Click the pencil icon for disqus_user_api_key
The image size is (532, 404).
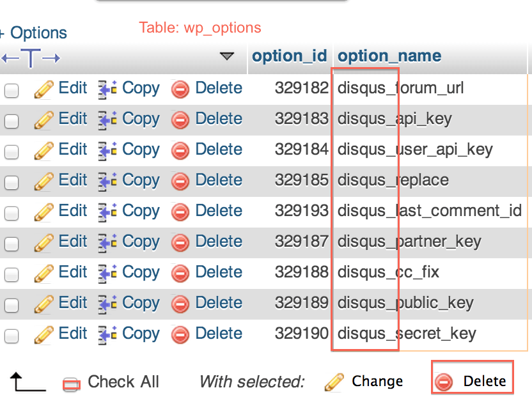[x=43, y=151]
